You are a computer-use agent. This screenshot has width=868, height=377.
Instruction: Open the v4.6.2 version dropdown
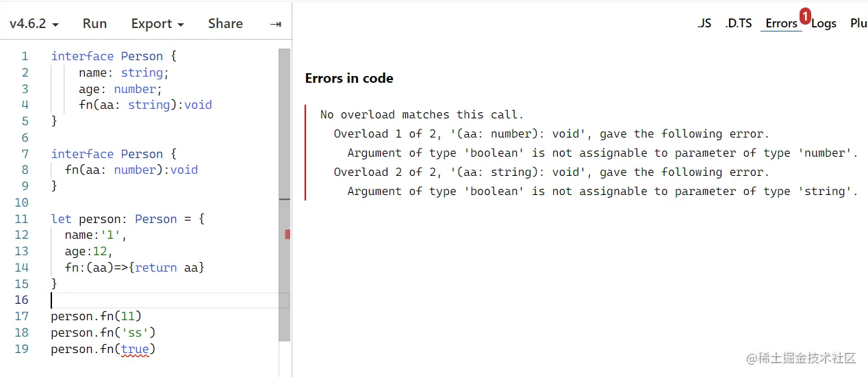[34, 24]
